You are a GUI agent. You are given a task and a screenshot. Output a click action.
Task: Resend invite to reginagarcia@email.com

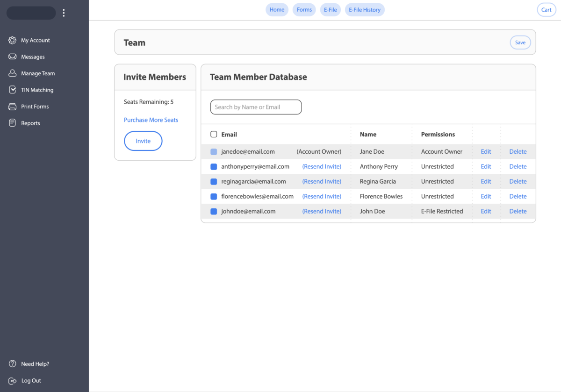click(x=322, y=181)
